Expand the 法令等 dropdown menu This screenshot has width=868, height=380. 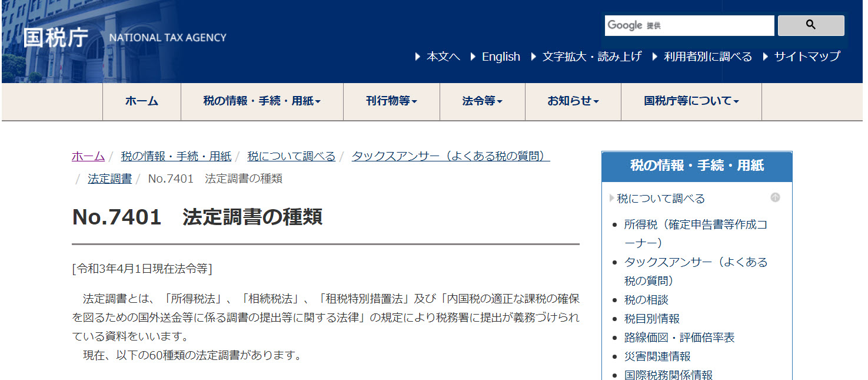[482, 101]
